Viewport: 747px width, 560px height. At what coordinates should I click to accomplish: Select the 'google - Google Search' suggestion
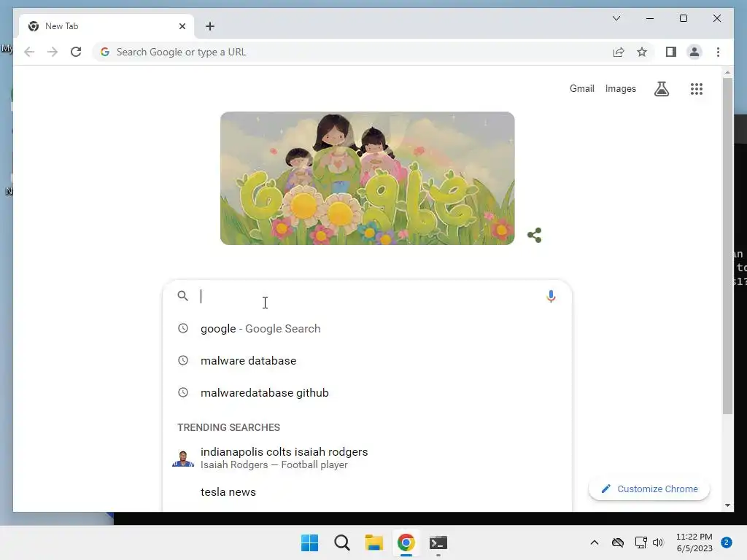point(367,329)
